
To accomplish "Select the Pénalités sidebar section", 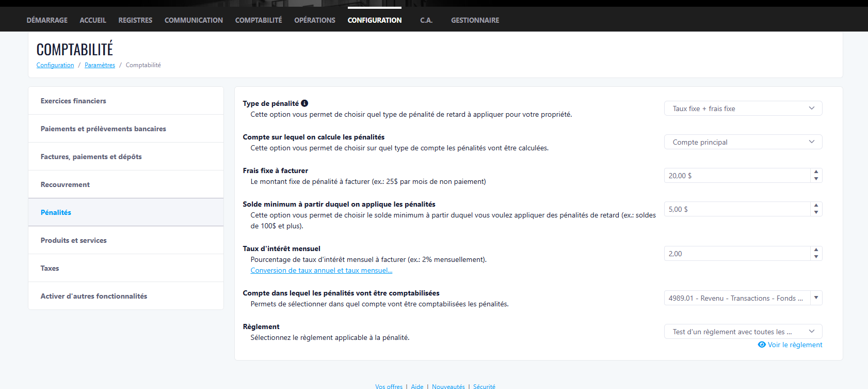I will pyautogui.click(x=126, y=212).
